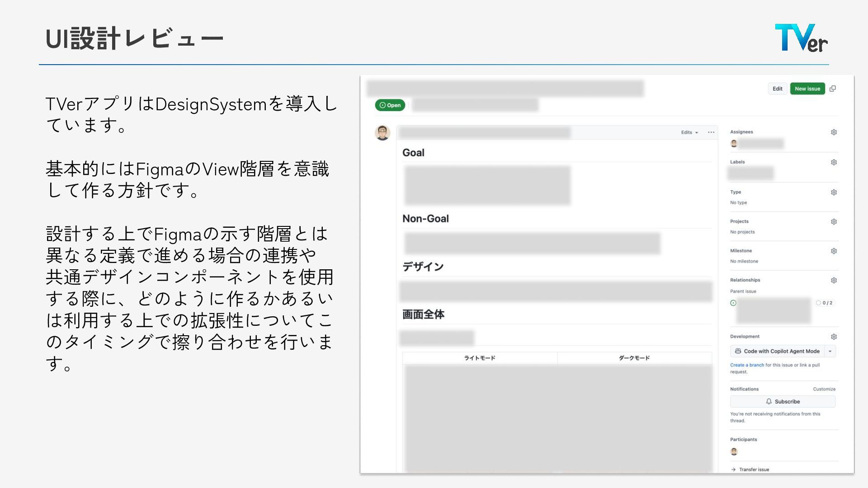Expand the Edits dropdown
The height and width of the screenshot is (488, 868).
point(689,132)
